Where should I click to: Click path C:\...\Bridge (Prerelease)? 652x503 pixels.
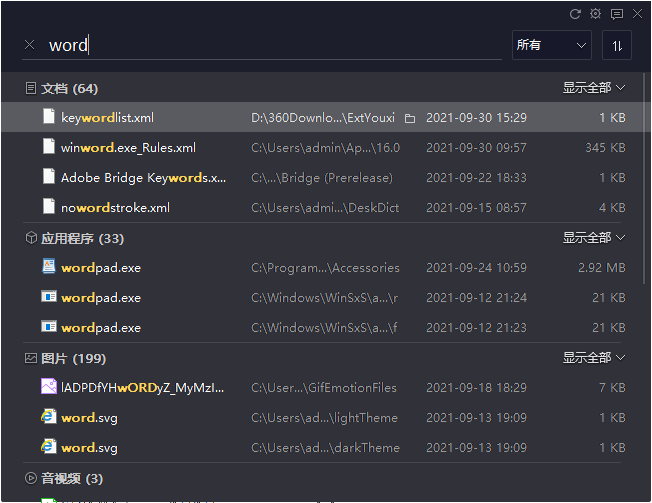(x=322, y=178)
